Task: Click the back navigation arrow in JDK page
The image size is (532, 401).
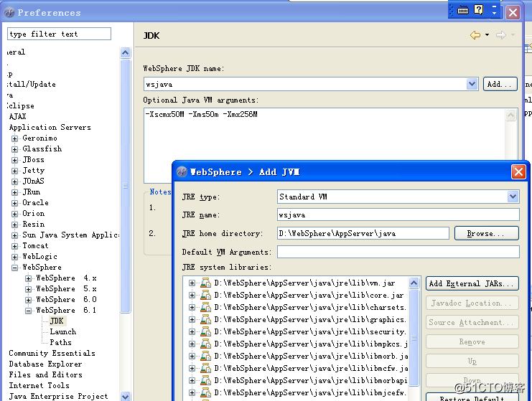Action: [475, 35]
